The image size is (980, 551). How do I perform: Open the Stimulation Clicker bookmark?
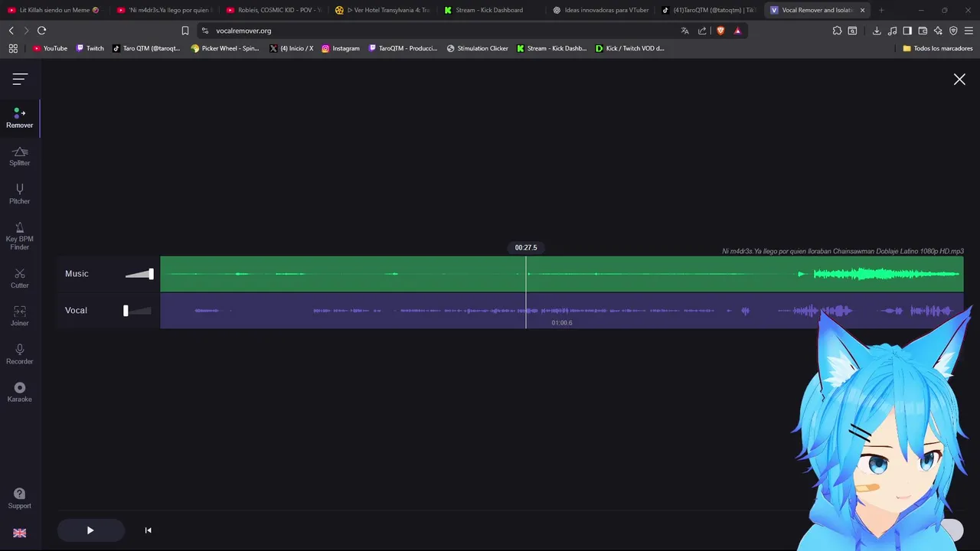tap(478, 48)
